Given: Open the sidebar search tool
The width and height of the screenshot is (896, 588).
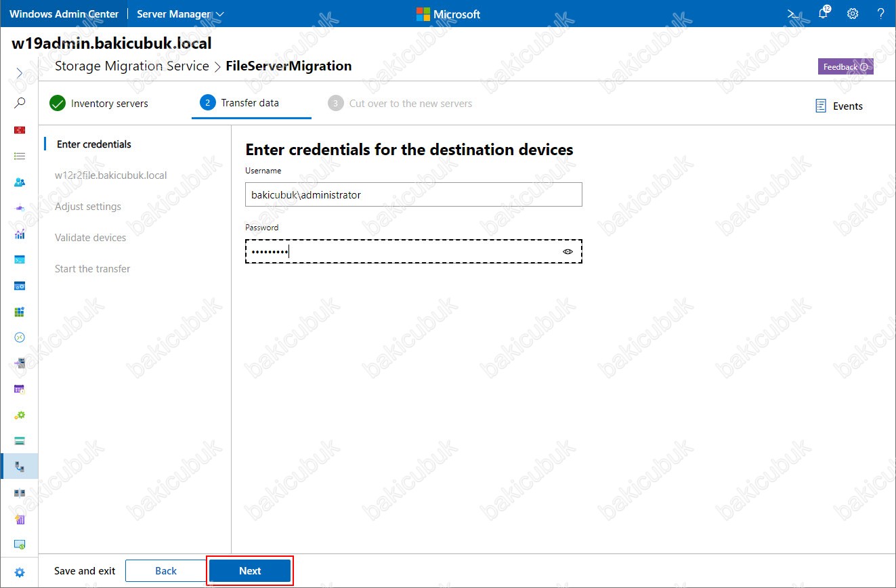Looking at the screenshot, I should [x=20, y=103].
